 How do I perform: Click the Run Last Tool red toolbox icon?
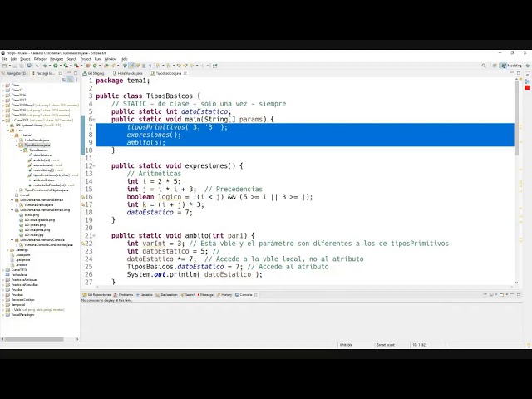[76, 66]
